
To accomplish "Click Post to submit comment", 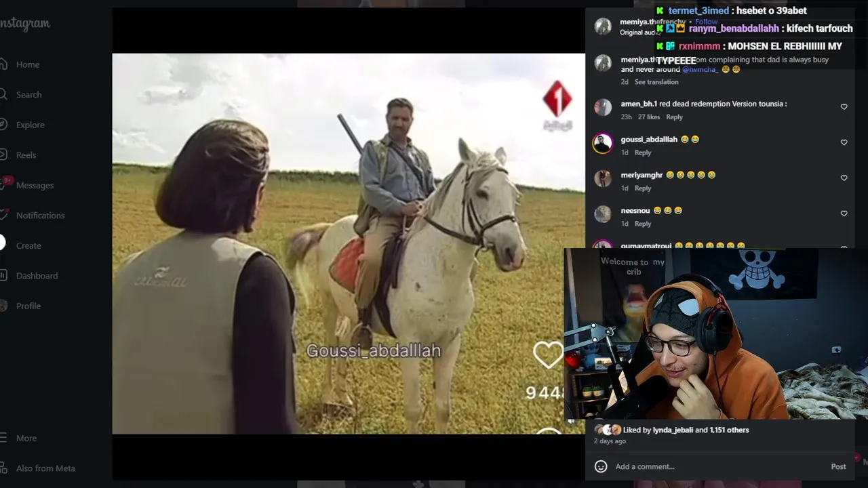I will click(x=838, y=466).
